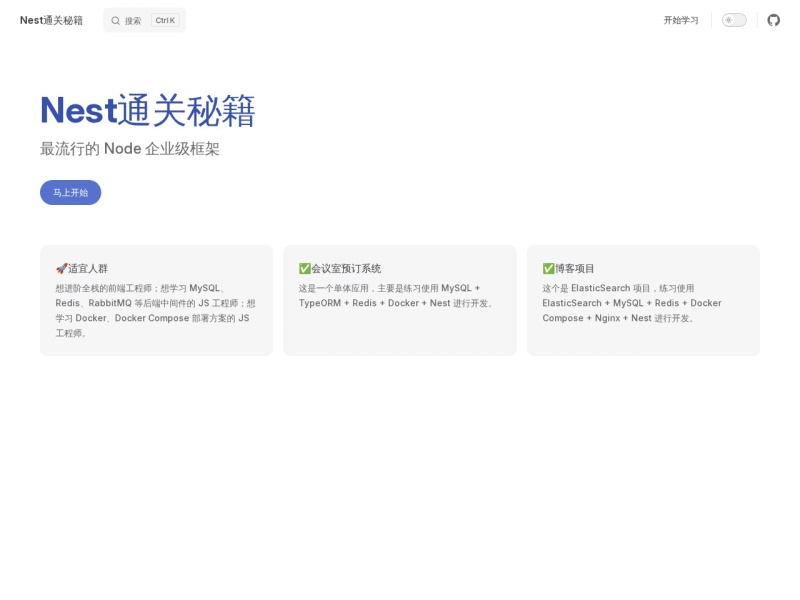Open the GitHub repository icon

[x=773, y=20]
